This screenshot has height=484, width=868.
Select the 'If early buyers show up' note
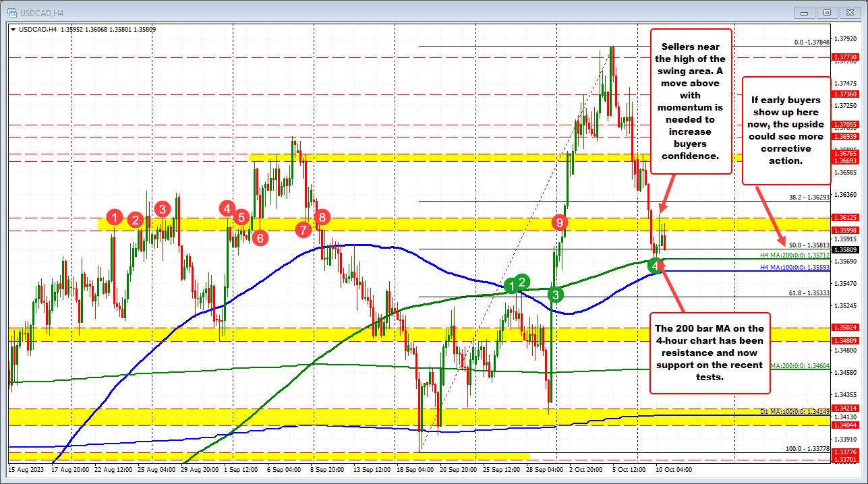(786, 131)
